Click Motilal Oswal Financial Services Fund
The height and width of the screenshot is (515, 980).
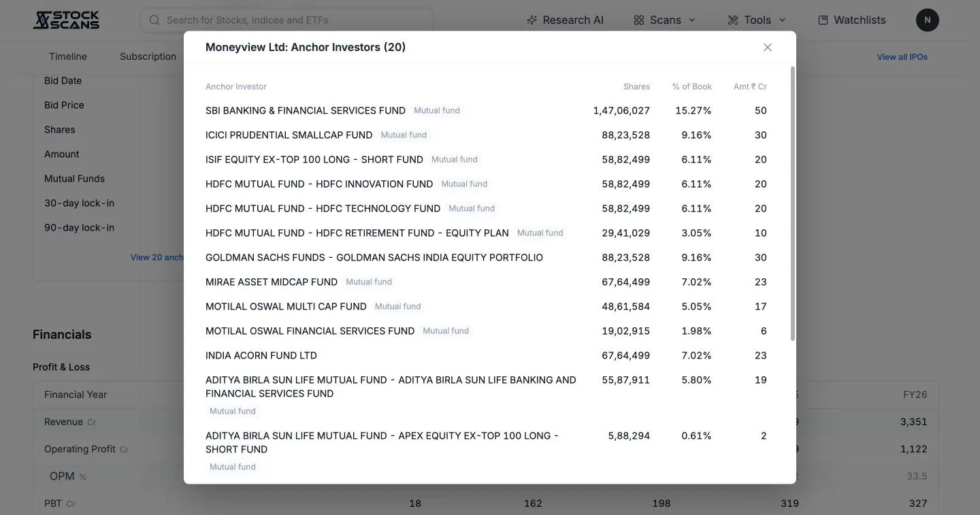click(310, 331)
